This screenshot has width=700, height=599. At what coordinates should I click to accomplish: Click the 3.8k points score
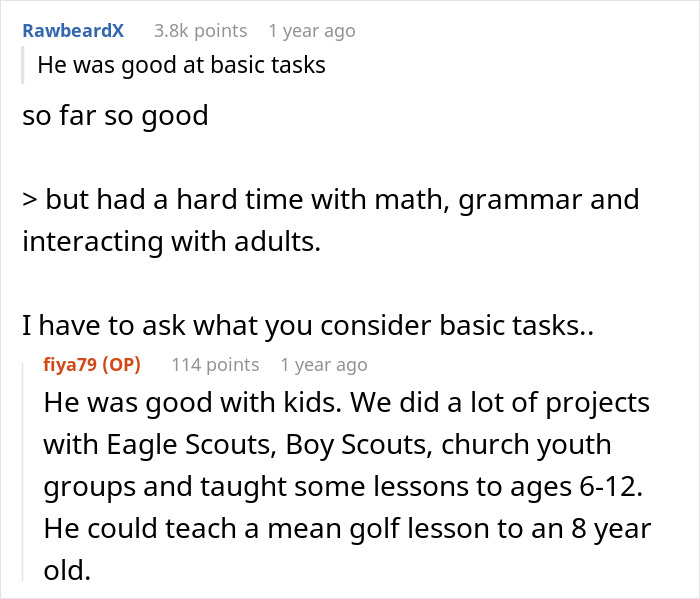(x=200, y=31)
